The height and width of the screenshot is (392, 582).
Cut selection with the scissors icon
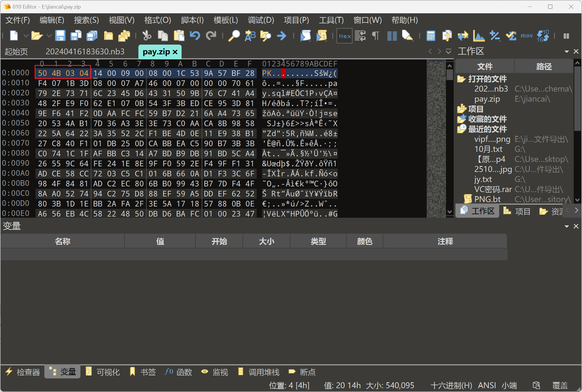[x=147, y=36]
